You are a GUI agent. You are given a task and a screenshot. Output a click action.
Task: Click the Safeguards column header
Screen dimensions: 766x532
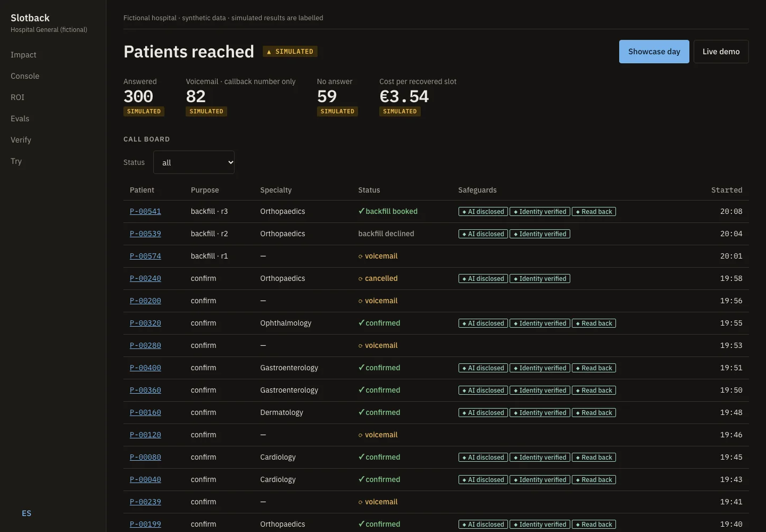pyautogui.click(x=478, y=190)
